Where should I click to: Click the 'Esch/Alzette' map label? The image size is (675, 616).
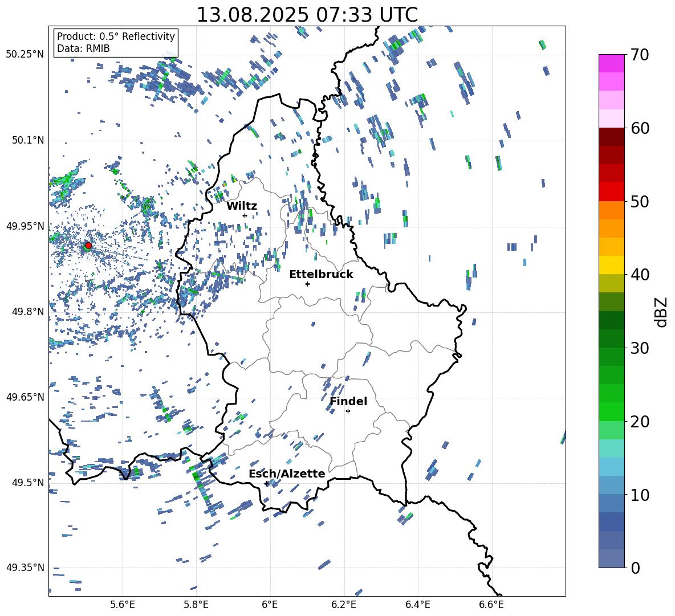click(287, 474)
